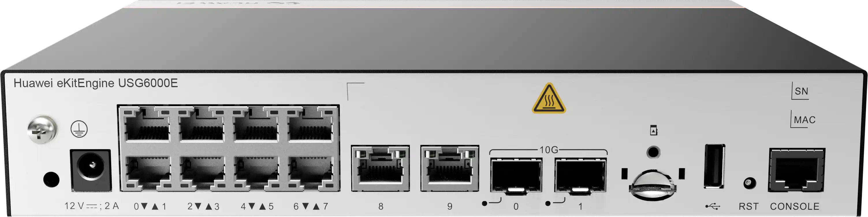
Task: Click the 12 V power jack
Action: coord(91,170)
